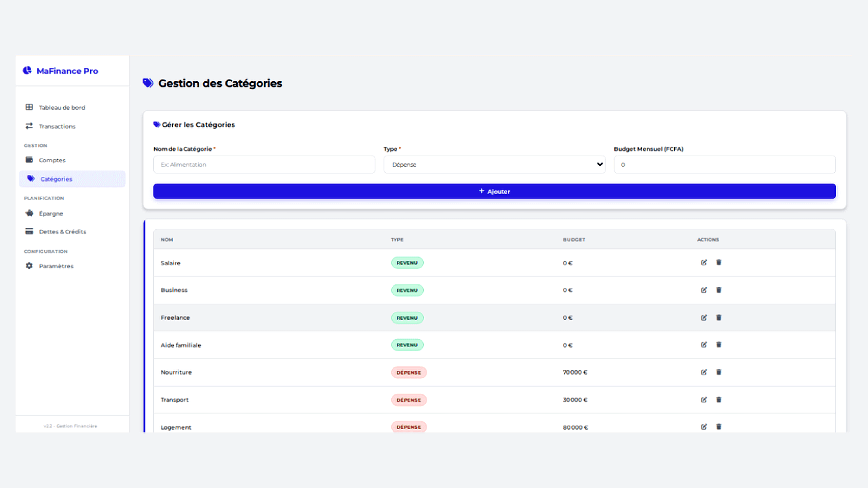Image resolution: width=868 pixels, height=488 pixels.
Task: Open Épargne via the piggy bank icon
Action: pyautogui.click(x=29, y=213)
